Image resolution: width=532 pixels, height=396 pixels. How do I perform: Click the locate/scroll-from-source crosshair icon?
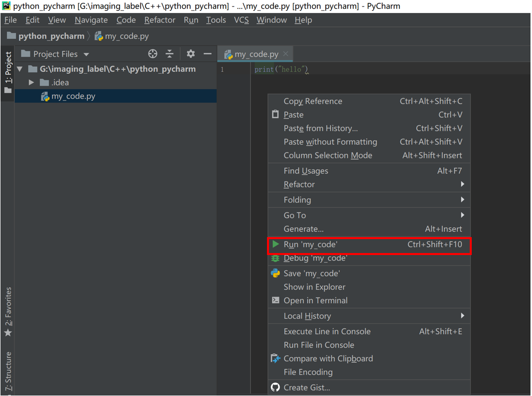click(153, 54)
